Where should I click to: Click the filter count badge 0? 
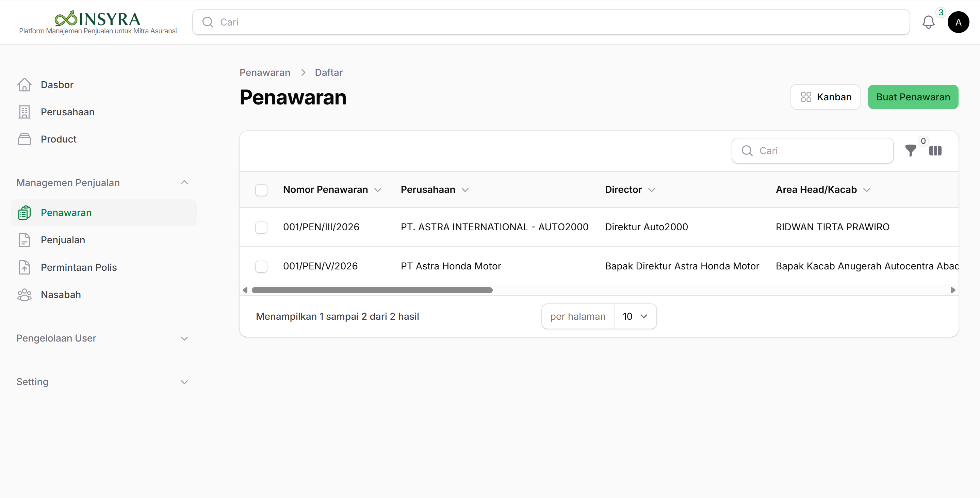click(x=923, y=141)
